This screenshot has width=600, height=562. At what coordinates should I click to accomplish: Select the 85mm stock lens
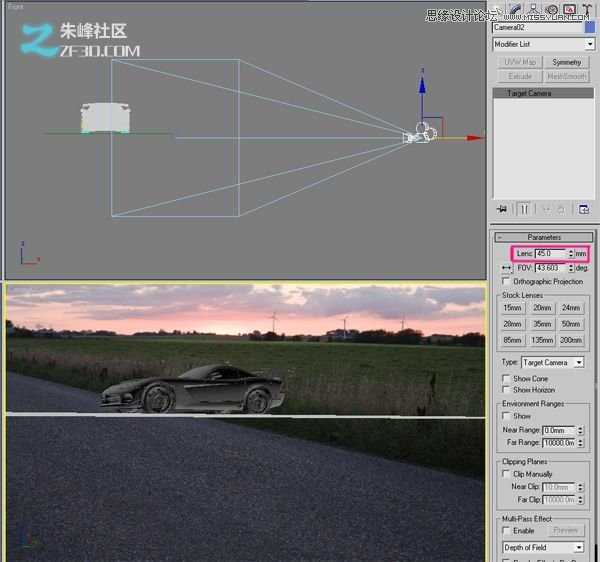(512, 340)
